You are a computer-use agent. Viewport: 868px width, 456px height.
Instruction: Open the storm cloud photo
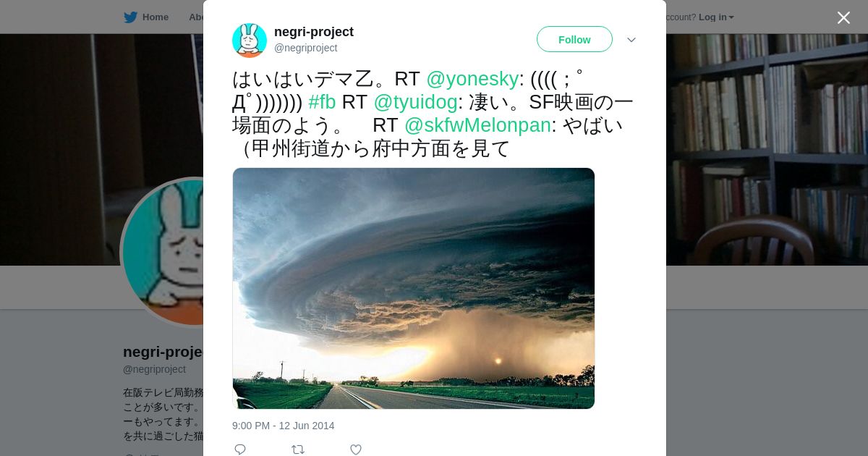tap(414, 288)
